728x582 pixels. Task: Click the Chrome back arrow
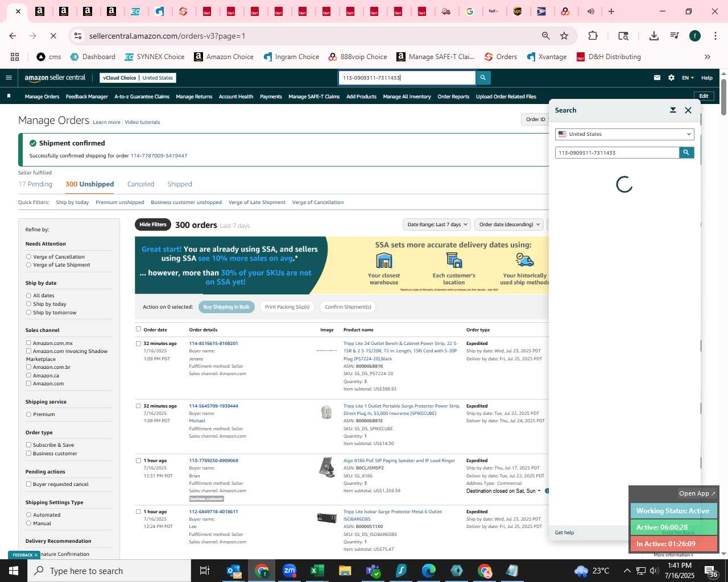13,36
